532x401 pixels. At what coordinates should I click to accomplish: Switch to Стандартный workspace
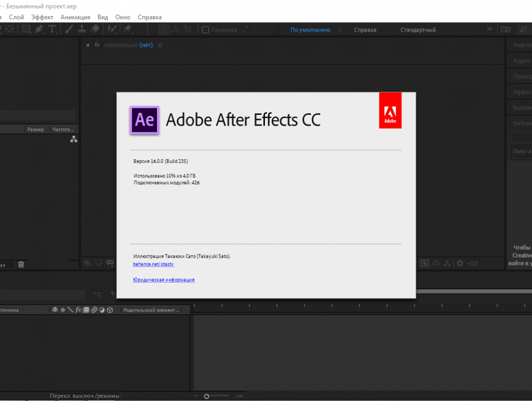click(418, 30)
